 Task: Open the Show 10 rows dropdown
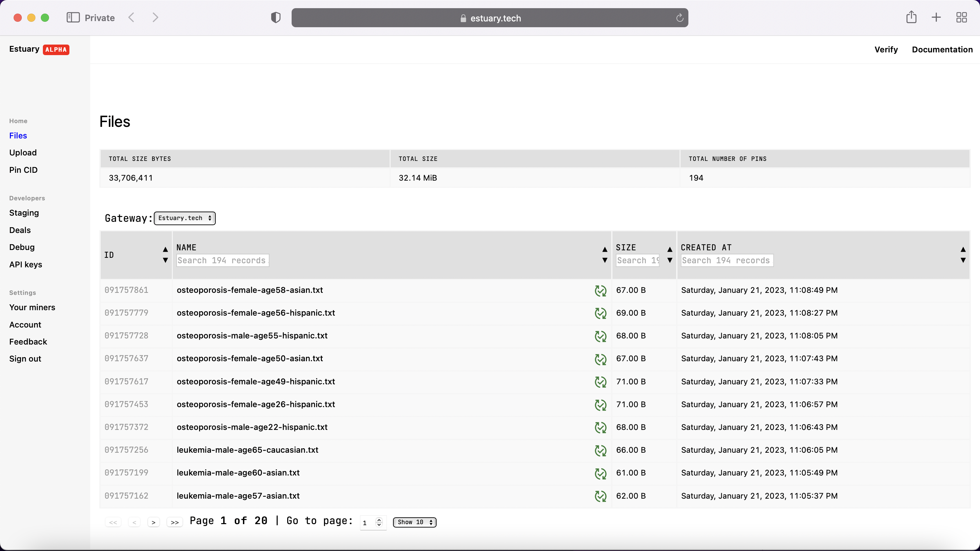[x=415, y=522]
